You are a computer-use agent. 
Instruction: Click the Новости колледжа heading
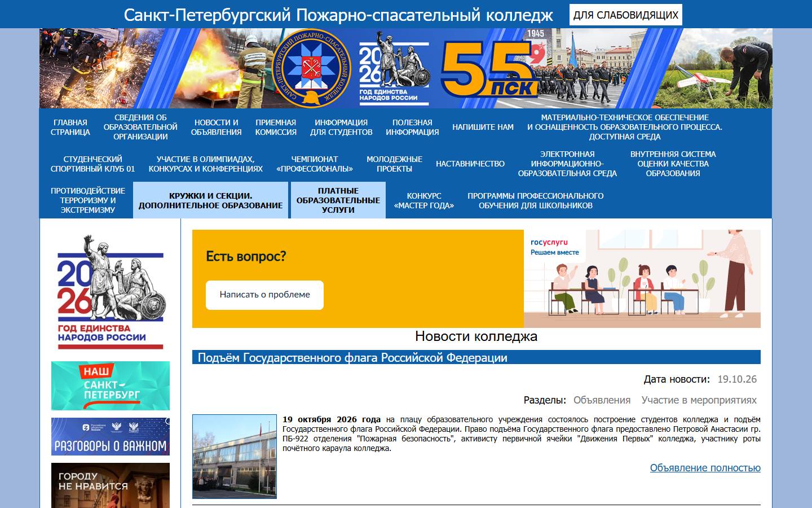click(x=476, y=336)
